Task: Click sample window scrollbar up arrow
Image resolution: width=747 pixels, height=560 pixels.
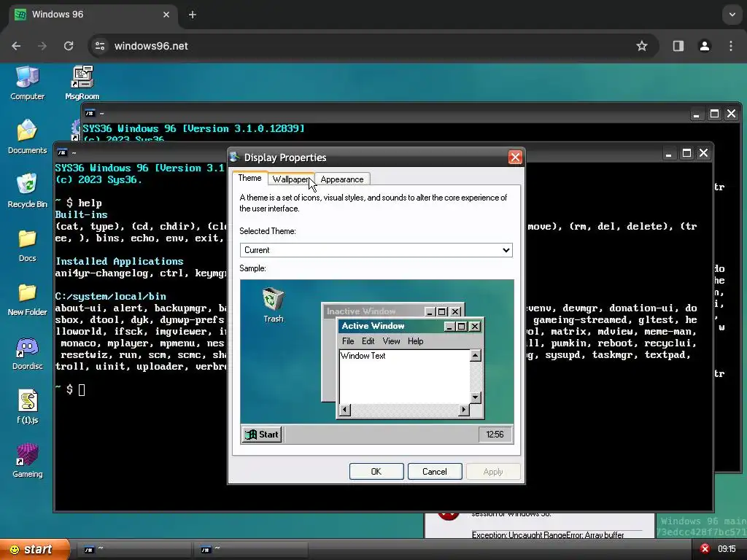Action: pos(476,355)
